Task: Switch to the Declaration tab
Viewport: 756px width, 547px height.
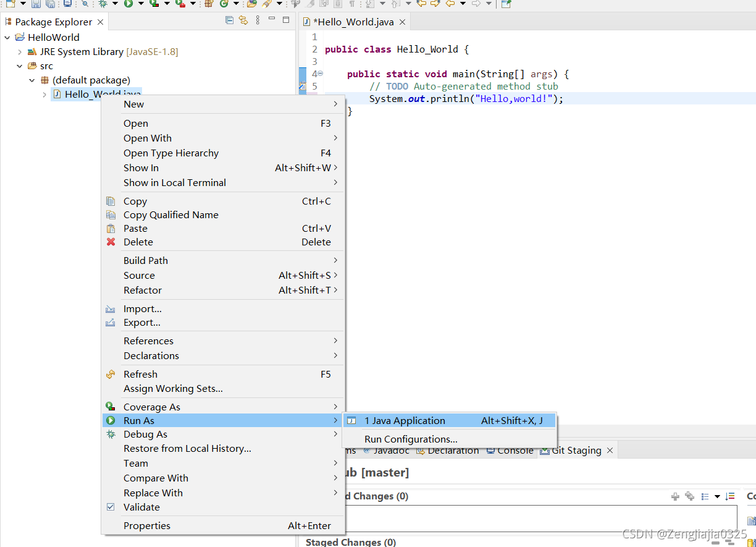Action: [448, 451]
